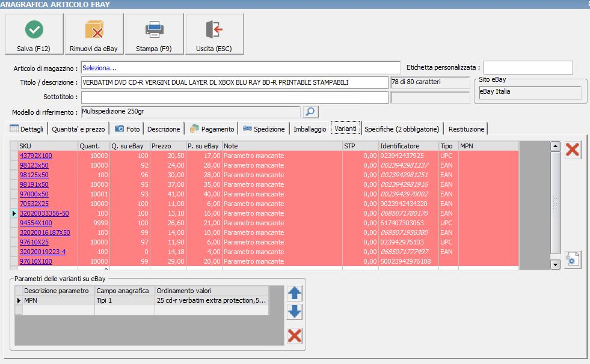Click the Prezzo column header
590x364 pixels.
168,146
